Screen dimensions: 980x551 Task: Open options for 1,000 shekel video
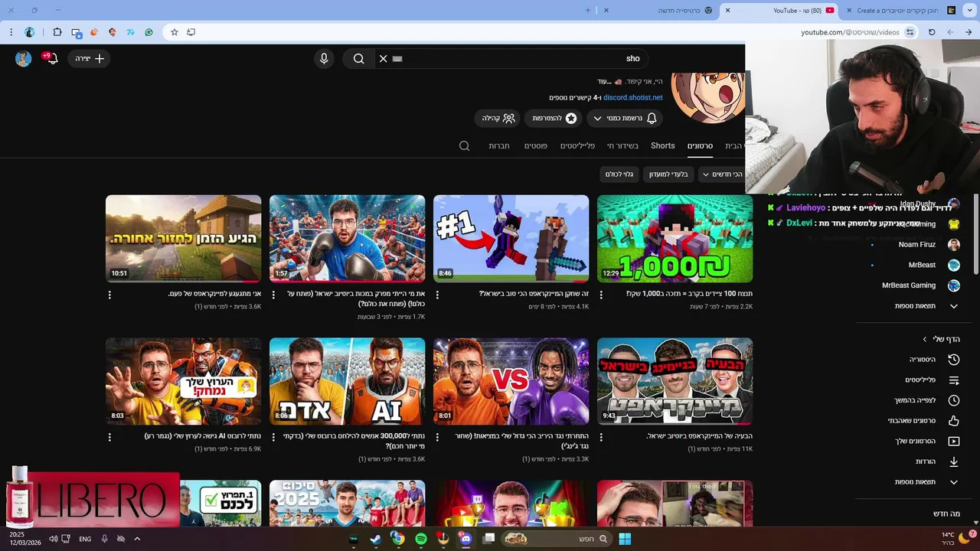(x=601, y=295)
